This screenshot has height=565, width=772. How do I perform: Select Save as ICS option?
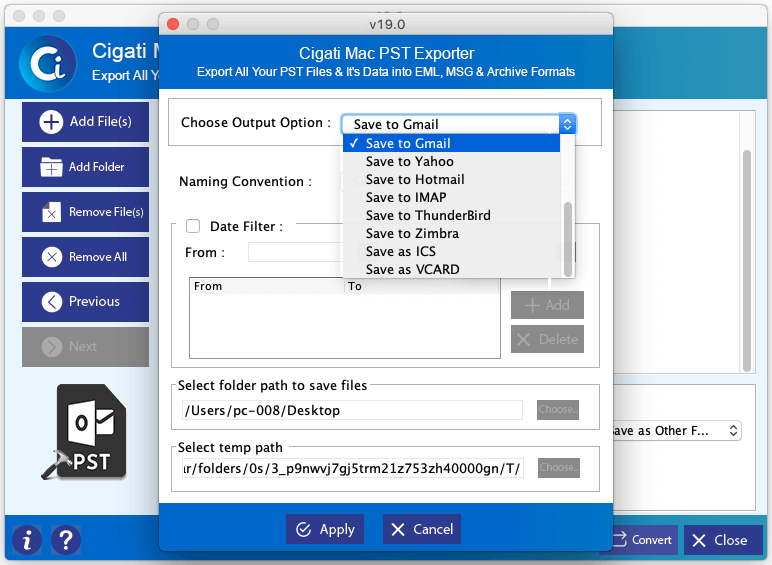tap(451, 251)
